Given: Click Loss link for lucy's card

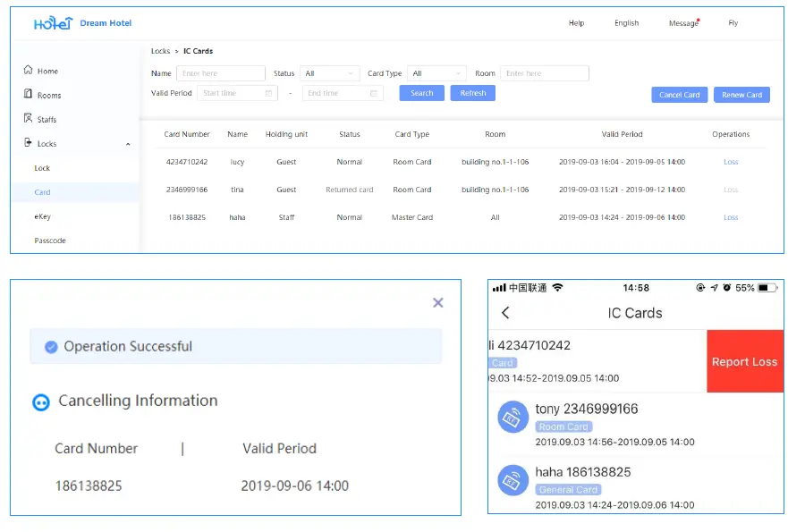Looking at the screenshot, I should [x=731, y=162].
